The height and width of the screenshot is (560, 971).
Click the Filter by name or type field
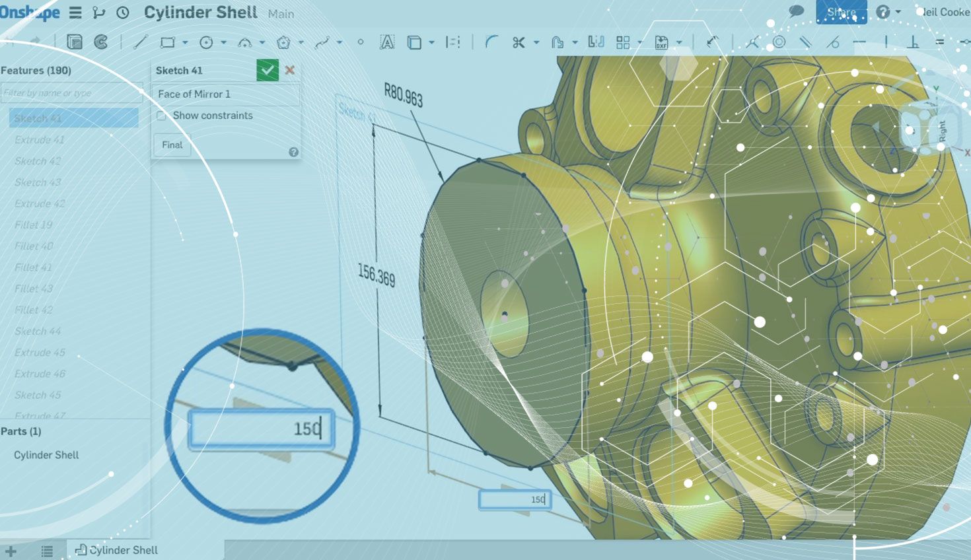(71, 93)
